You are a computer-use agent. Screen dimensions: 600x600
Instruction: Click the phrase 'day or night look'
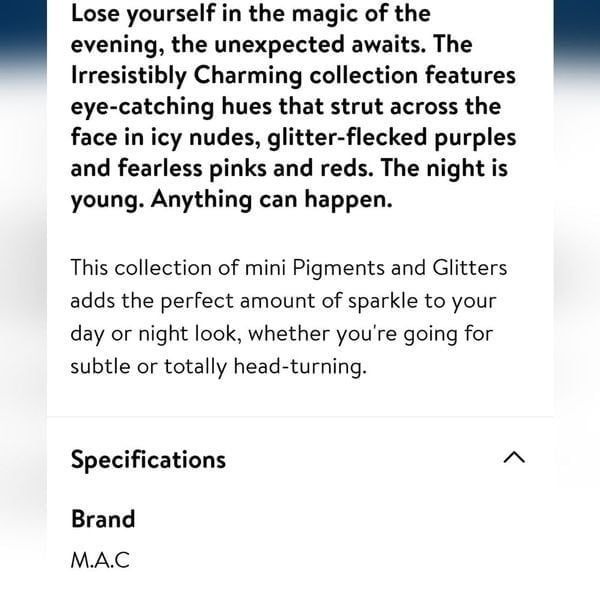tap(154, 333)
